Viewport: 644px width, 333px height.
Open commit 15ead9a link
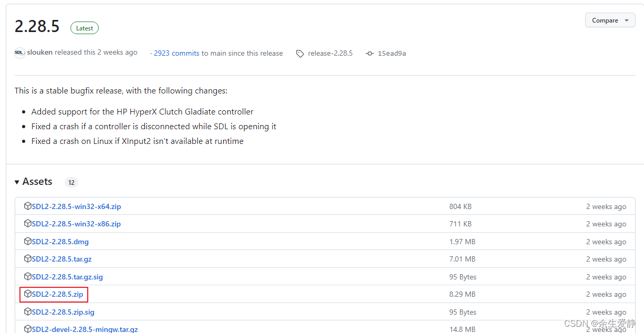click(392, 53)
